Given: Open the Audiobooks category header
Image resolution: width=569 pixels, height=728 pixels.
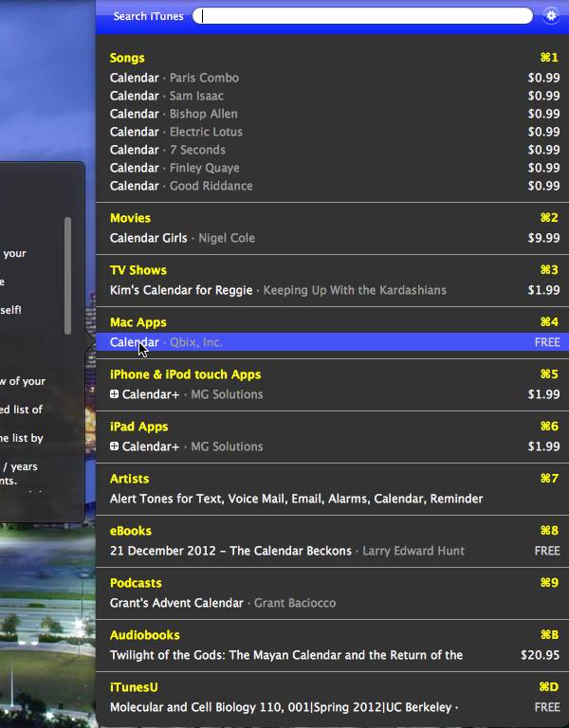Looking at the screenshot, I should pos(145,635).
